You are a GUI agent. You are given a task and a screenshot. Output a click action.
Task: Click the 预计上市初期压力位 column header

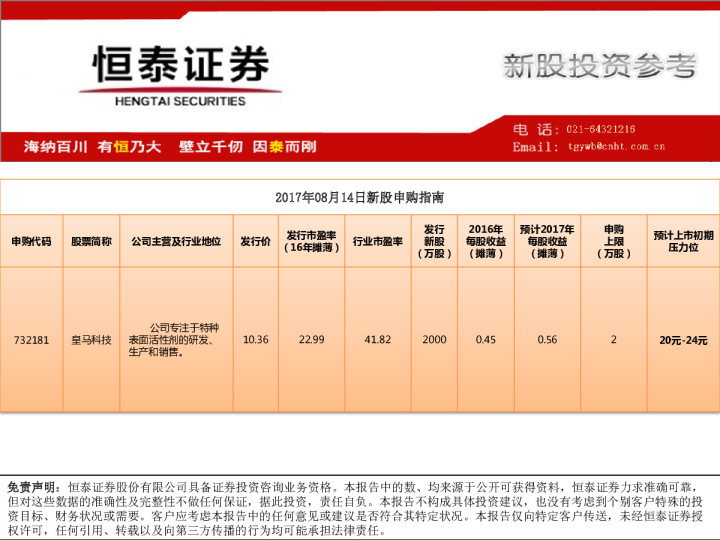(683, 241)
